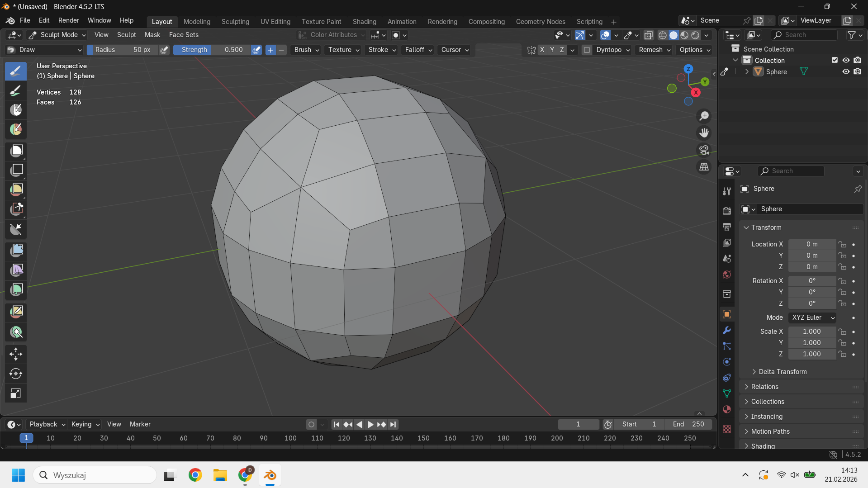Switch to orthographic grid view icon
This screenshot has width=868, height=488.
pyautogui.click(x=704, y=167)
